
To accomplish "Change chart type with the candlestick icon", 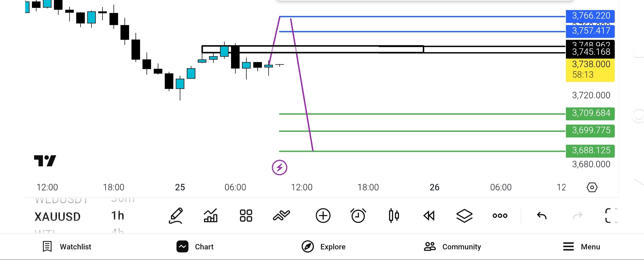I will click(394, 215).
